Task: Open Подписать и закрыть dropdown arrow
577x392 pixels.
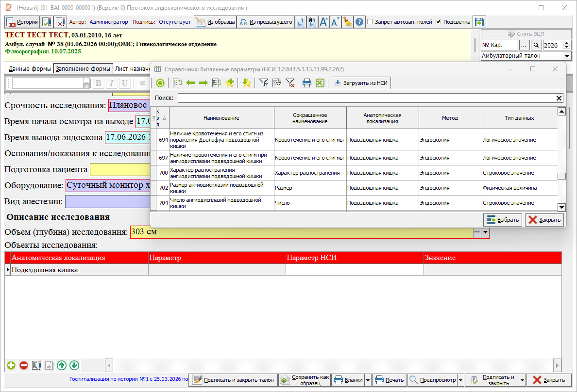Action: tap(522, 380)
